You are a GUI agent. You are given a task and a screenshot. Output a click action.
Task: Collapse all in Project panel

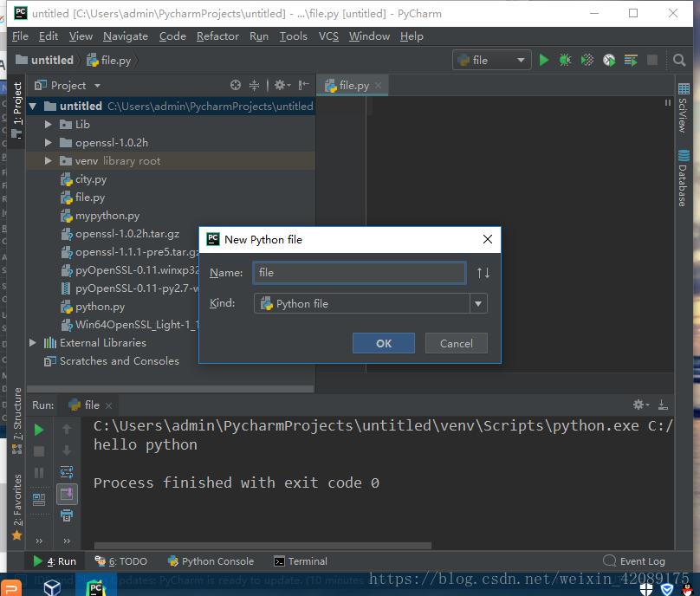(254, 85)
